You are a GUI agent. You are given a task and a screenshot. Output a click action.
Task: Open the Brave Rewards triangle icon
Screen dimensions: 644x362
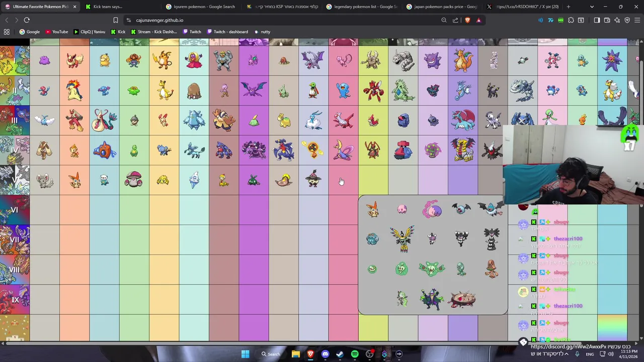(x=478, y=20)
